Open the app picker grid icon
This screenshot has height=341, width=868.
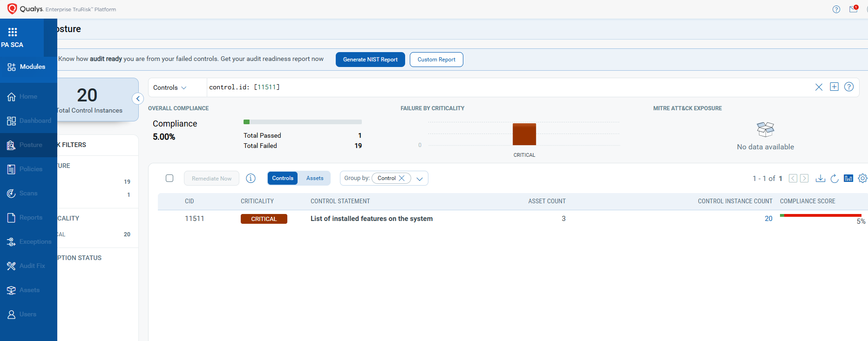pos(13,32)
